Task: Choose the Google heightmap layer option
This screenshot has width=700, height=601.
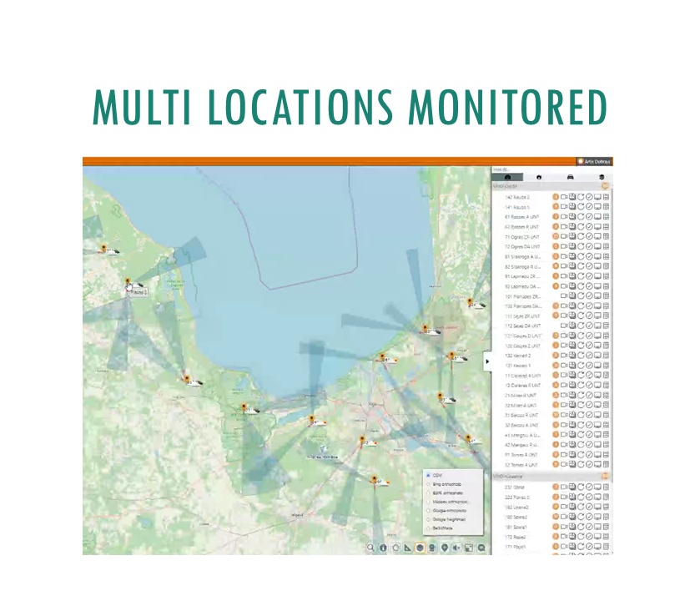Action: point(429,519)
